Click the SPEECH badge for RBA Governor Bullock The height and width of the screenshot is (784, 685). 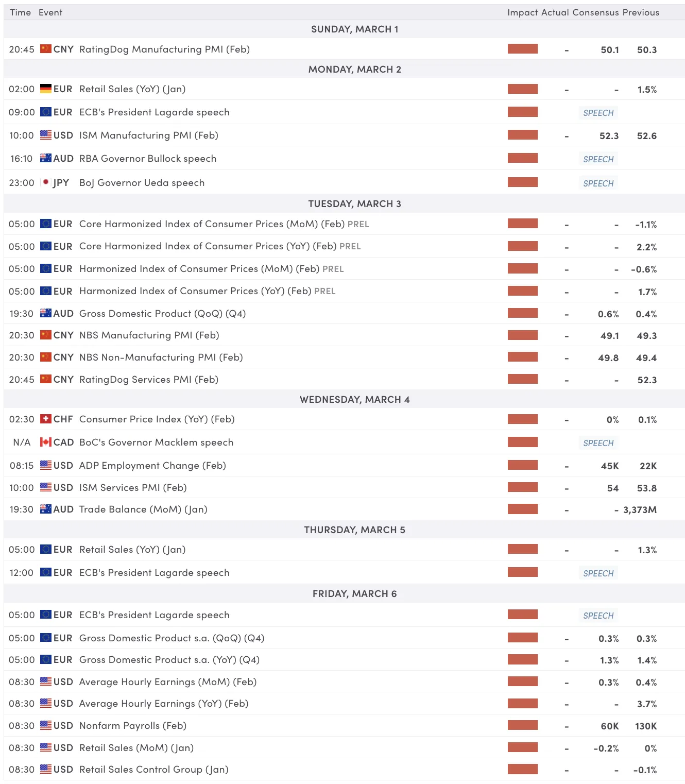pyautogui.click(x=598, y=159)
